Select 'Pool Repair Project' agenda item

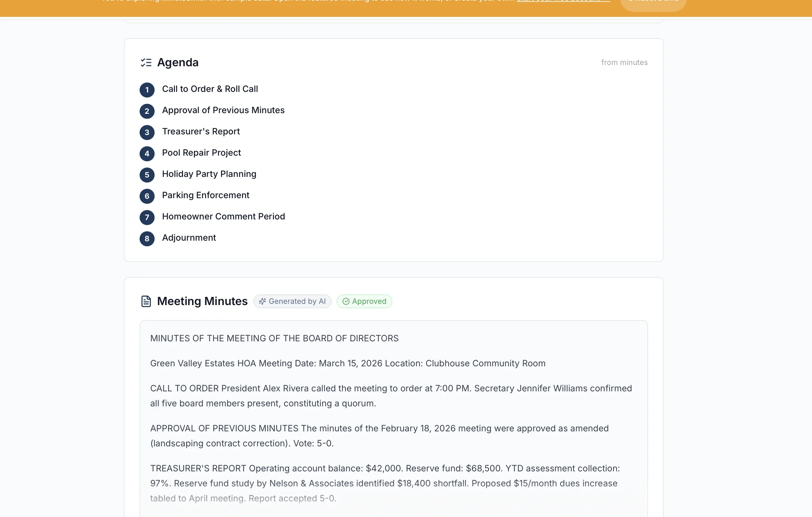tap(202, 153)
